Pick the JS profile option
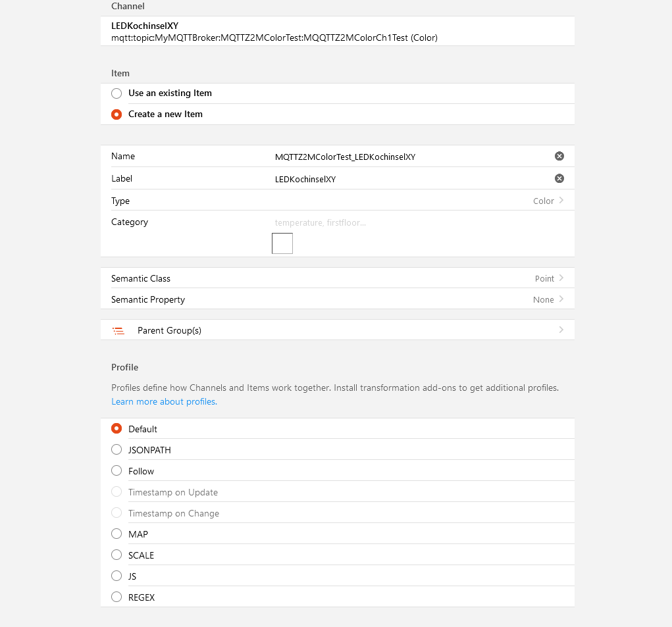The height and width of the screenshot is (627, 672). click(116, 576)
